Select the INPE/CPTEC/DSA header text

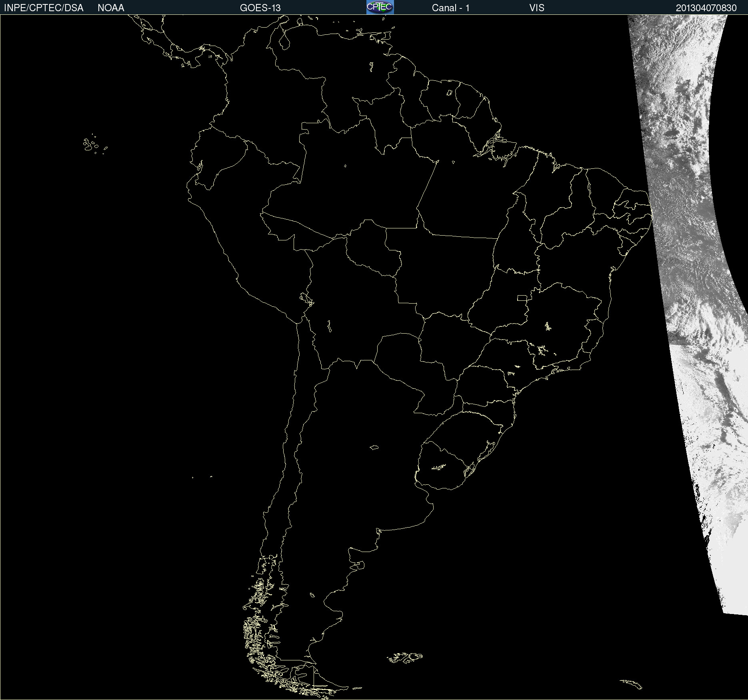click(44, 8)
